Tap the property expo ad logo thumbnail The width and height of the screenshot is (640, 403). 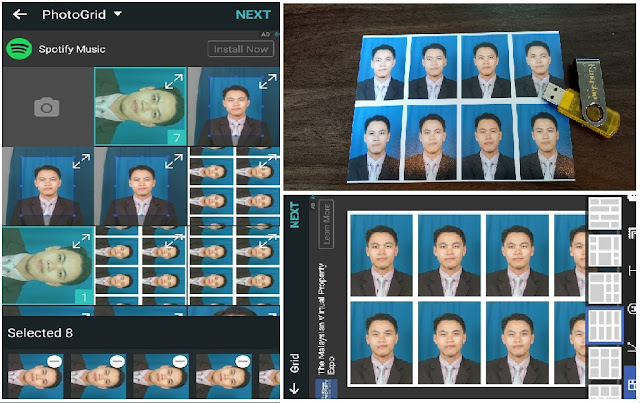pyautogui.click(x=327, y=388)
